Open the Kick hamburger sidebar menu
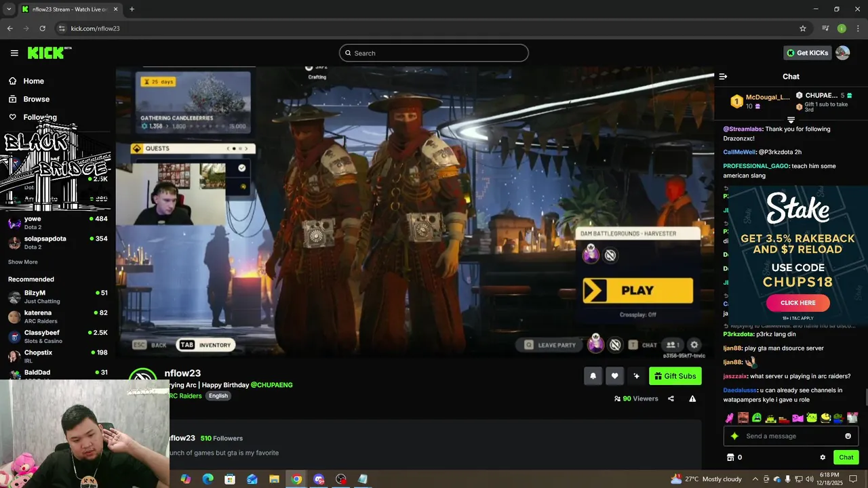 point(14,53)
